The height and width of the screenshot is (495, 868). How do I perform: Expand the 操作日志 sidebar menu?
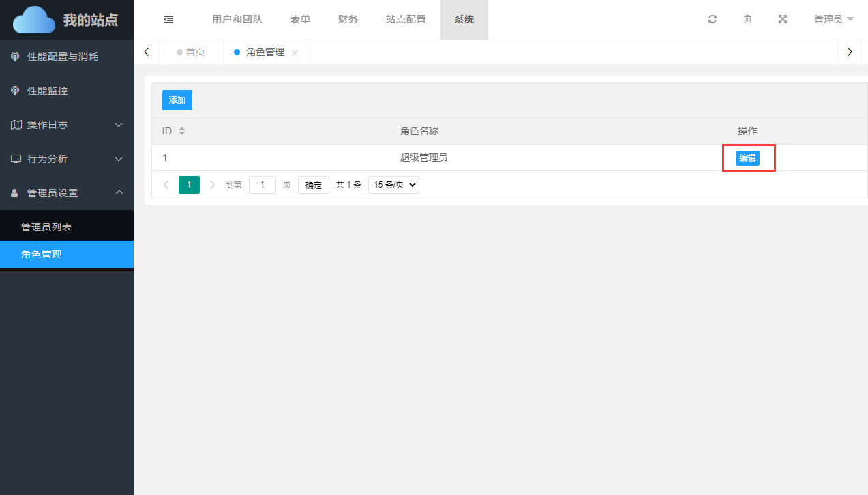tap(67, 125)
